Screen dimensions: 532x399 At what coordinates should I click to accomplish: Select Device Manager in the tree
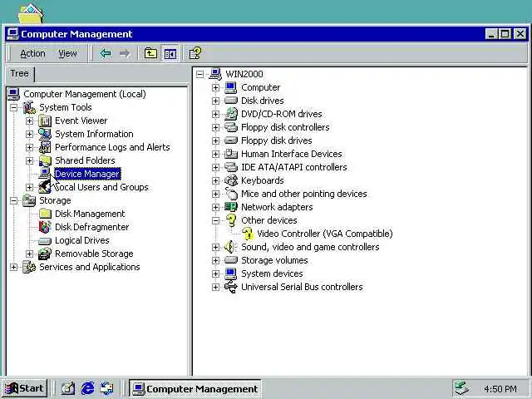click(87, 174)
